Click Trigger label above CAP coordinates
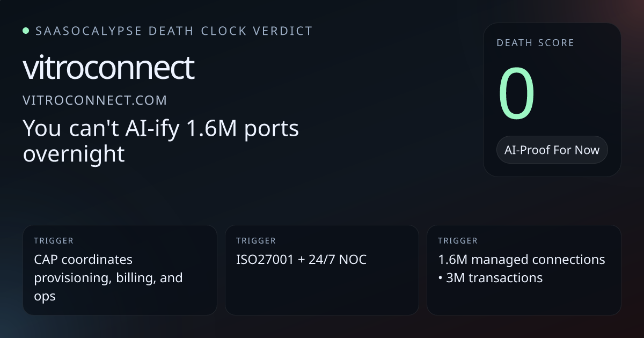Image resolution: width=644 pixels, height=338 pixels. [x=54, y=241]
